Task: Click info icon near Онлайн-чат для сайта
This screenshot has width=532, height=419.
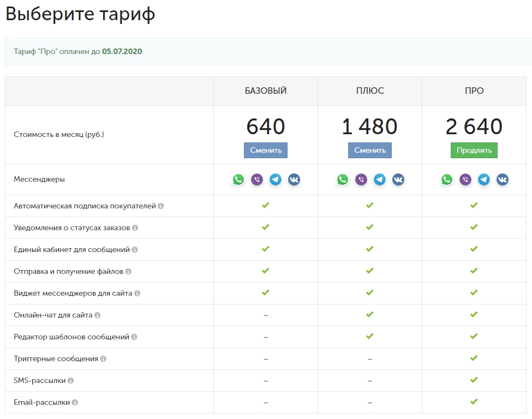Action: (x=97, y=315)
